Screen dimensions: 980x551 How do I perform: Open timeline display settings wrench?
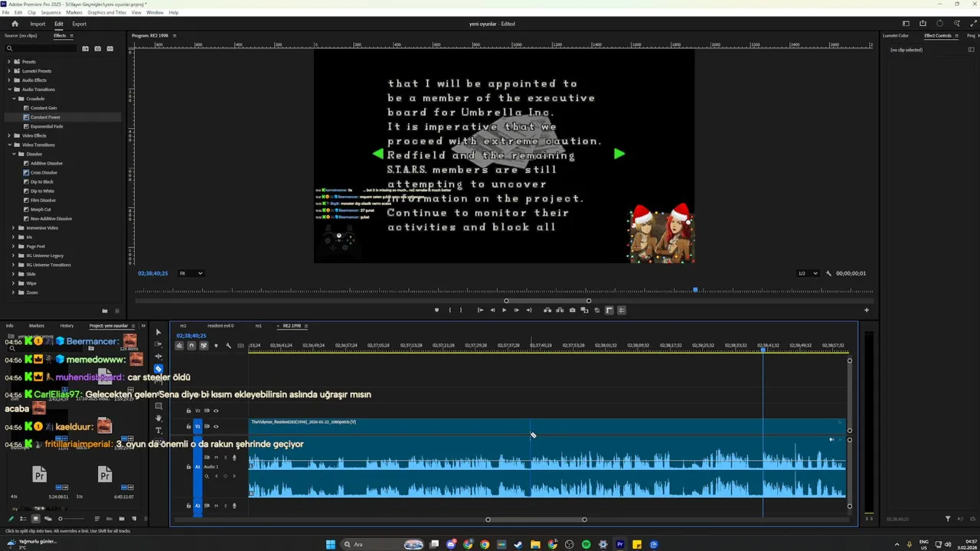228,345
